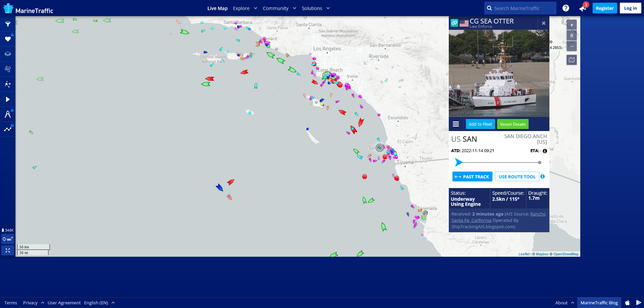The width and height of the screenshot is (644, 308).
Task: Click the Register button
Action: (605, 8)
